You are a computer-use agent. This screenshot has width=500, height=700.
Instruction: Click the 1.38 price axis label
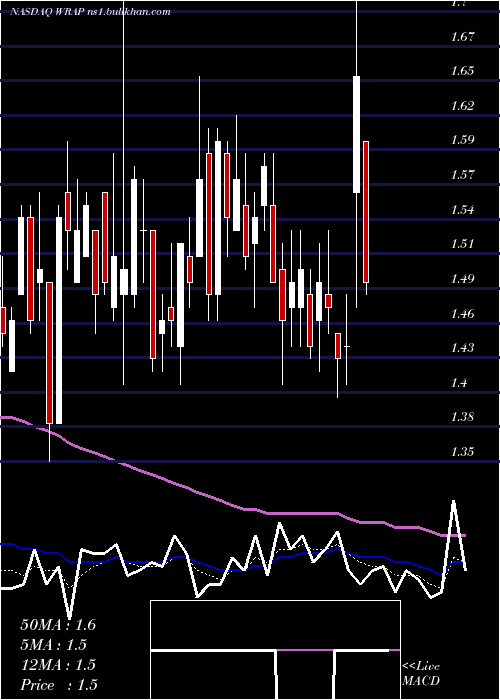tap(462, 417)
